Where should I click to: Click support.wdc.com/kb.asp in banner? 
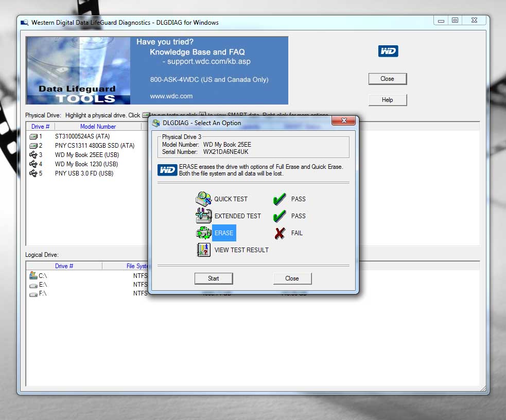click(x=209, y=61)
